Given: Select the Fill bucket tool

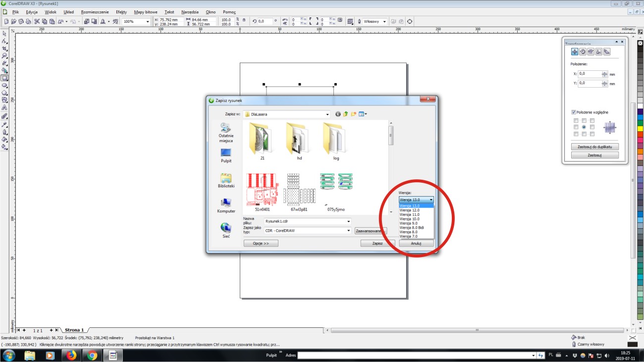Looking at the screenshot, I should pos(4,139).
